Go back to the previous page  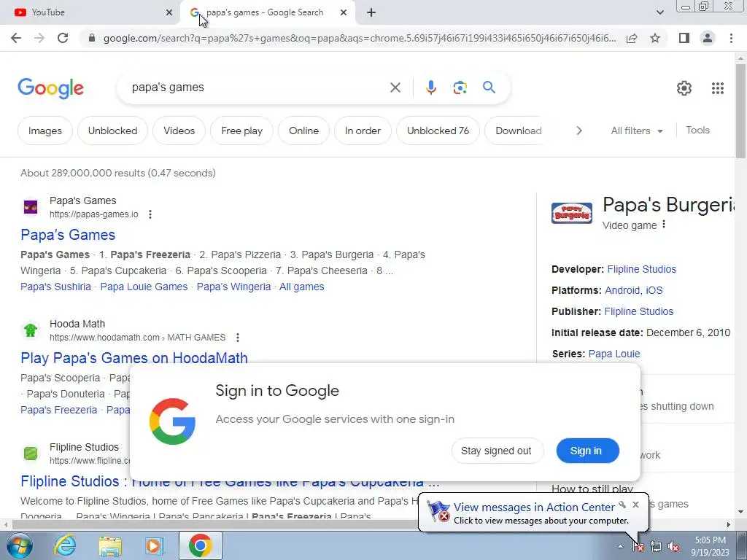(16, 38)
